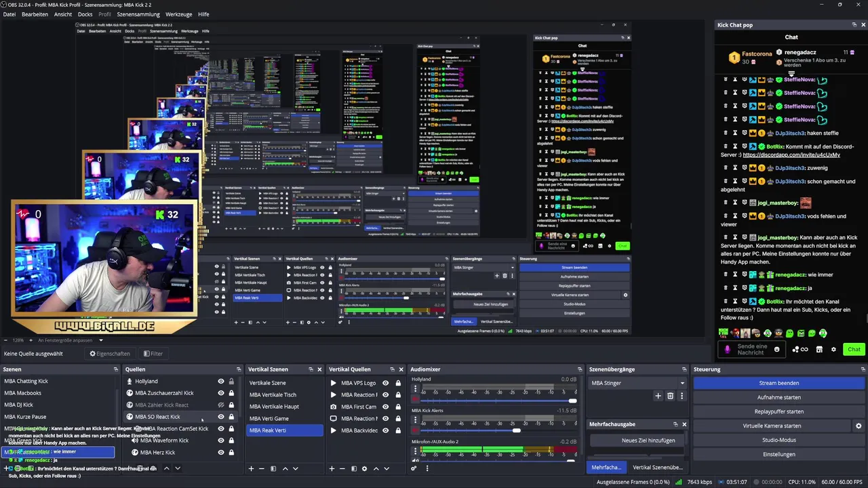Toggle visibility of MBA Zuschauerzahl Kick source
Image resolution: width=868 pixels, height=488 pixels.
220,393
